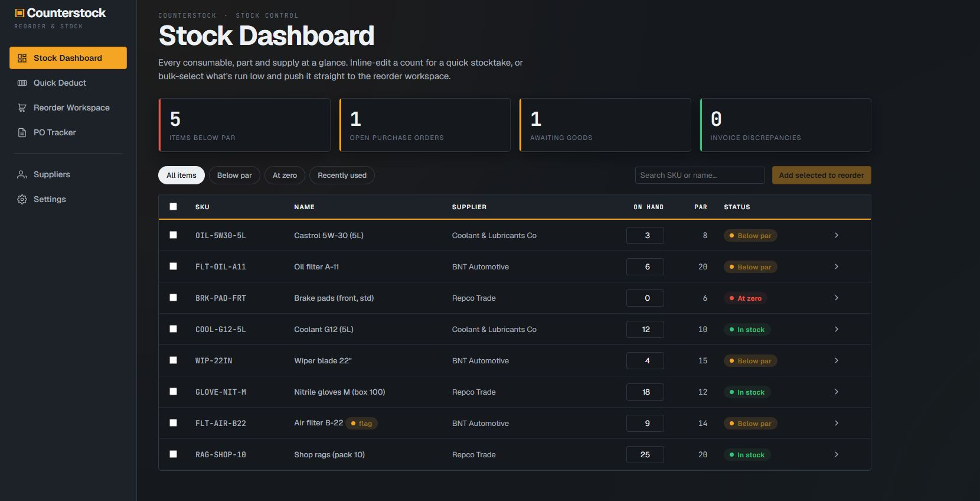This screenshot has width=980, height=501.
Task: Tick the select-all checkbox in table header
Action: [x=173, y=206]
